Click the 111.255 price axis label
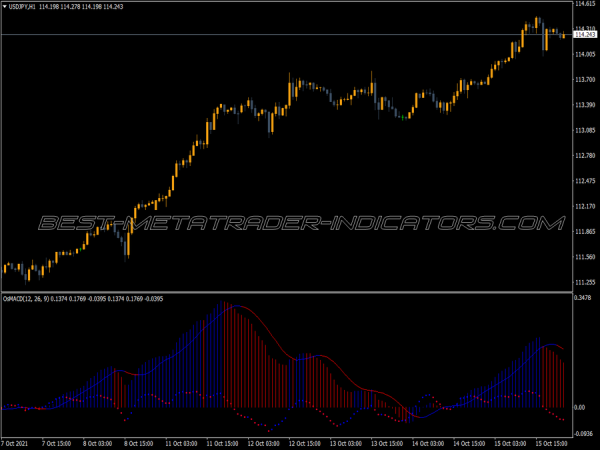Viewport: 600px width, 450px height. pos(585,282)
